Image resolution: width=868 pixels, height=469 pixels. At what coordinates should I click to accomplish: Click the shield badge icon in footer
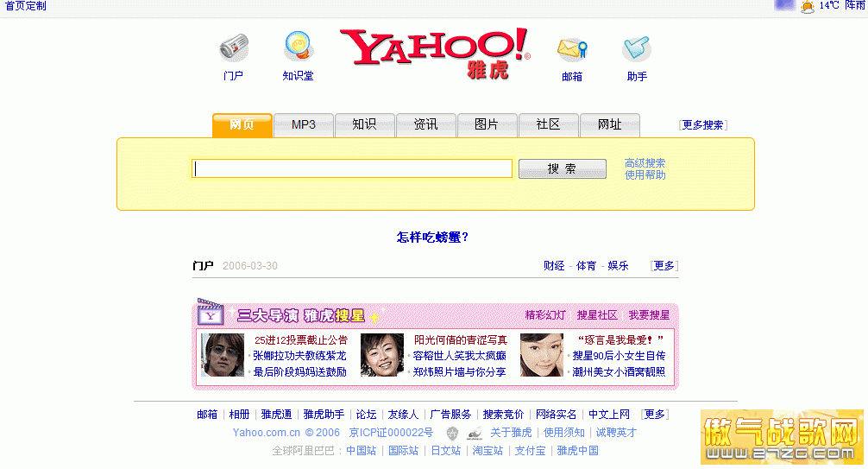coord(452,434)
